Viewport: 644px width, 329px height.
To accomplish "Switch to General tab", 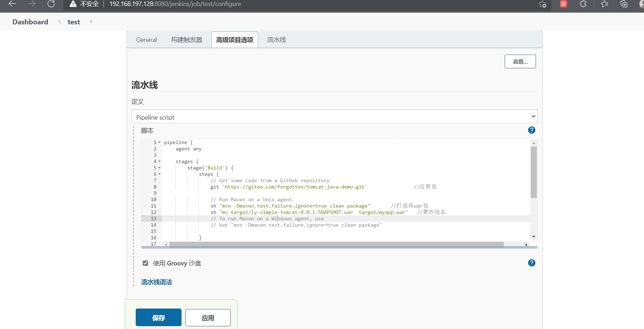I will point(147,40).
